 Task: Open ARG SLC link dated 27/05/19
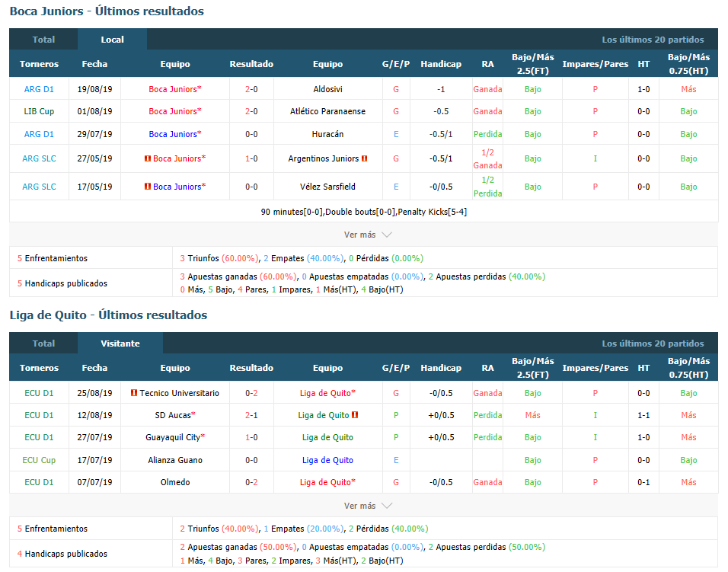click(39, 158)
